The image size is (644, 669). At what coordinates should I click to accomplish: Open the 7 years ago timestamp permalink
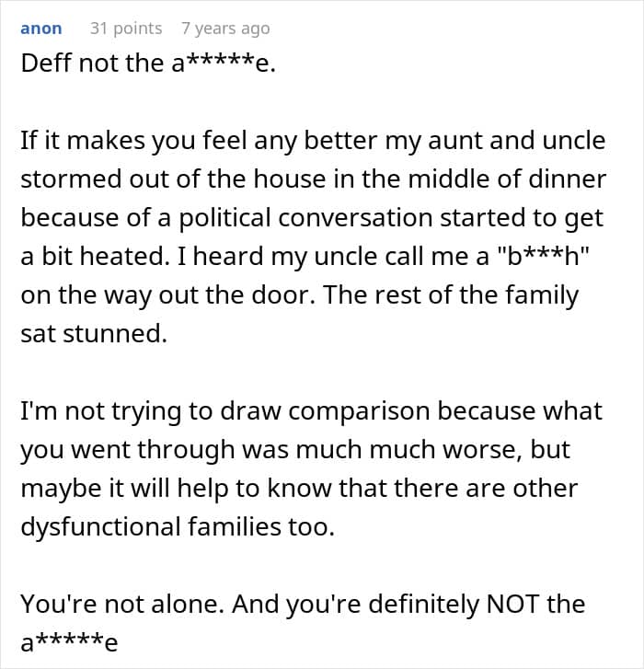(x=225, y=29)
